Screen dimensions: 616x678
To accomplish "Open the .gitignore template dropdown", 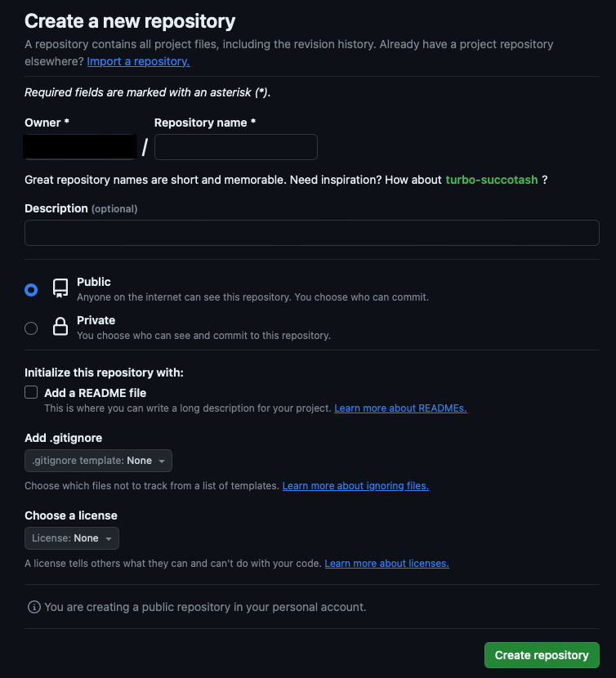I will pos(98,461).
